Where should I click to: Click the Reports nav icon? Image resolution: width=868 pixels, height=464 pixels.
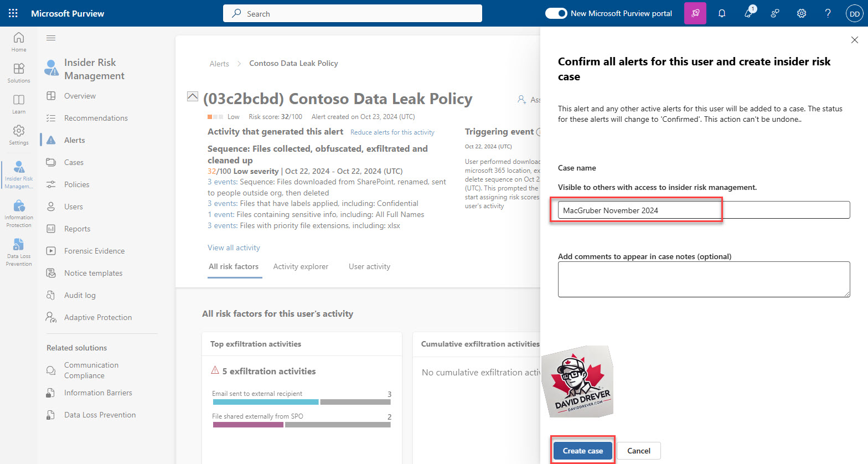coord(51,229)
